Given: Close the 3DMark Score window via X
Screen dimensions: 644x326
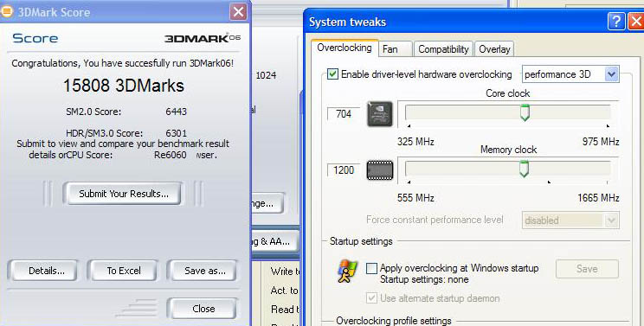Looking at the screenshot, I should (x=239, y=12).
